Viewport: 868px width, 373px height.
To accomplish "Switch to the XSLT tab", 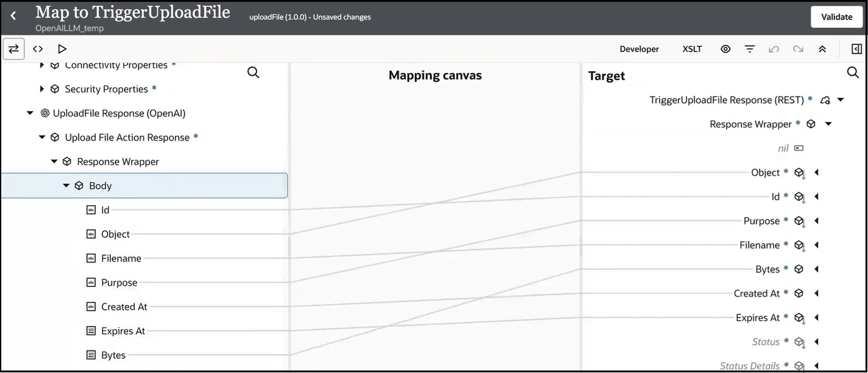I will coord(691,49).
